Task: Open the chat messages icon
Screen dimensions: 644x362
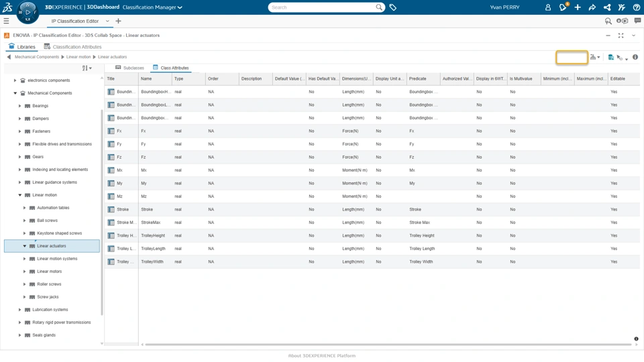Action: [637, 21]
